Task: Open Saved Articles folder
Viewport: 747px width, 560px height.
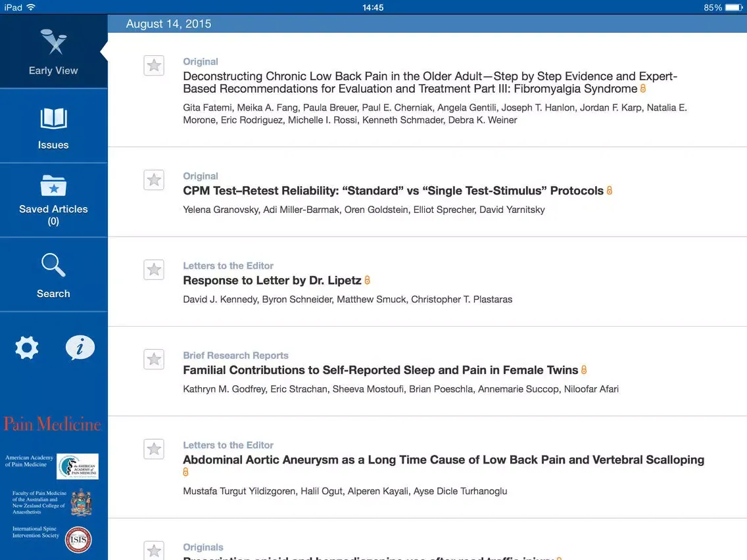Action: pyautogui.click(x=53, y=186)
